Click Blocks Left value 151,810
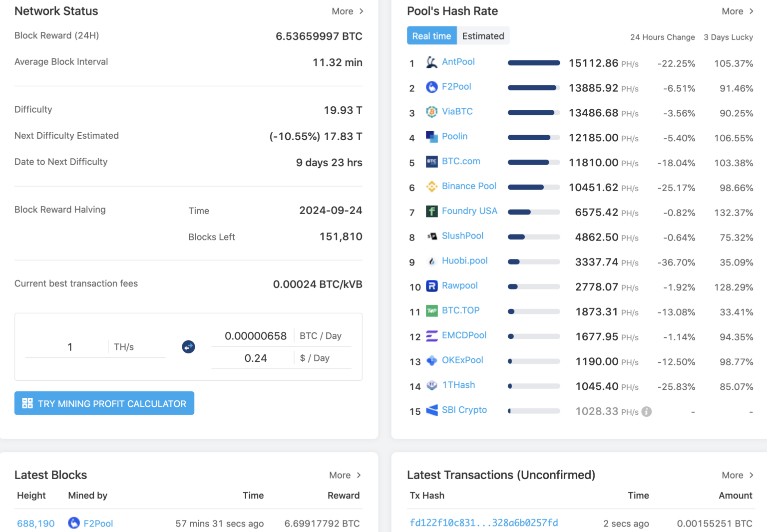 [x=341, y=237]
